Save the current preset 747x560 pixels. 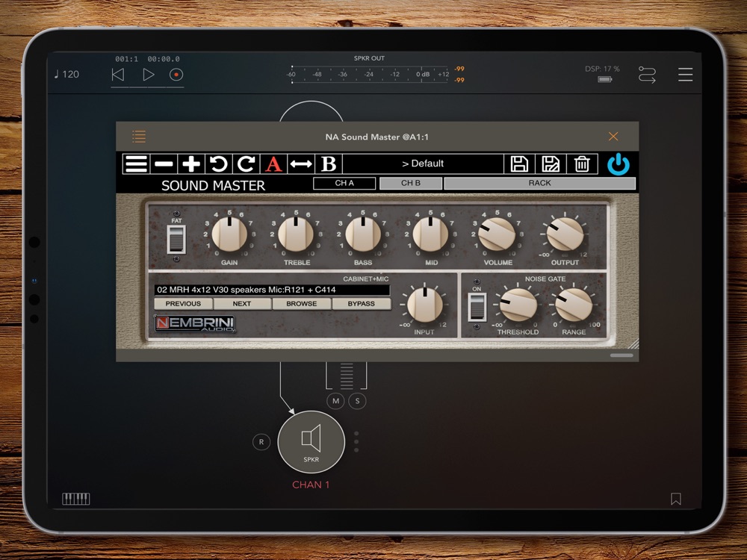pos(519,164)
